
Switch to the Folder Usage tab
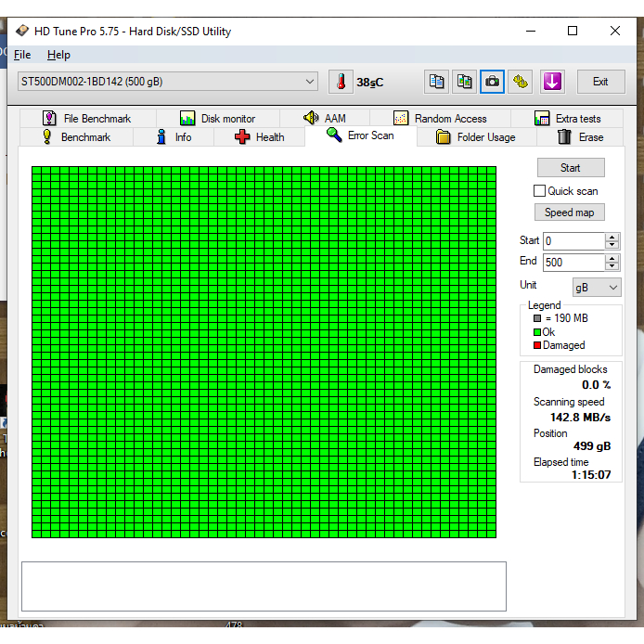coord(475,137)
